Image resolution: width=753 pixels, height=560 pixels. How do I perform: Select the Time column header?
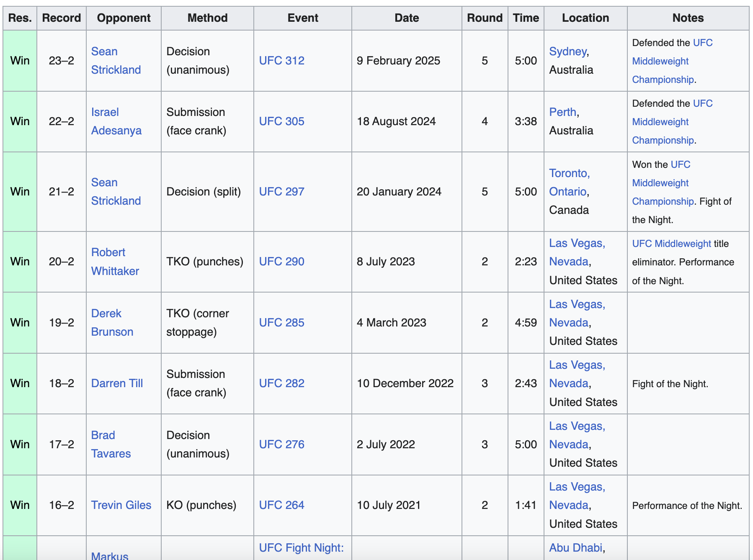click(x=526, y=18)
